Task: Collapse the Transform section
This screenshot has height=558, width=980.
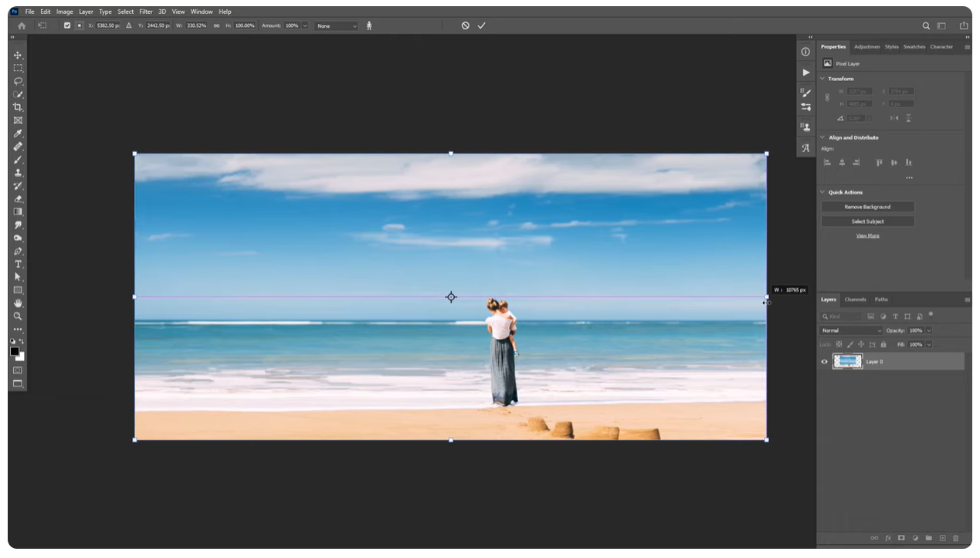Action: pyautogui.click(x=822, y=79)
